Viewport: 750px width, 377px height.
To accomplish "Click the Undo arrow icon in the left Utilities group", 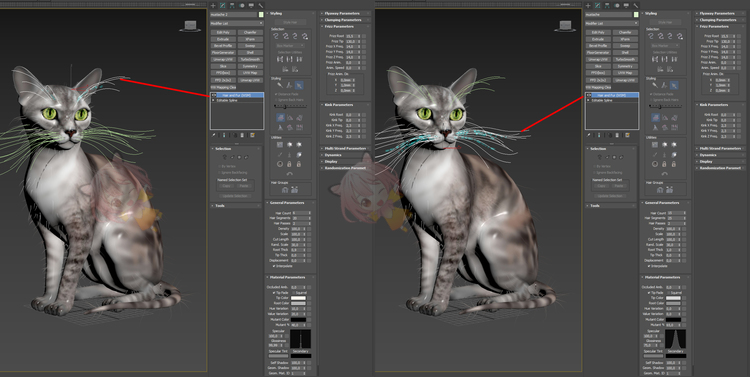I will [x=289, y=173].
